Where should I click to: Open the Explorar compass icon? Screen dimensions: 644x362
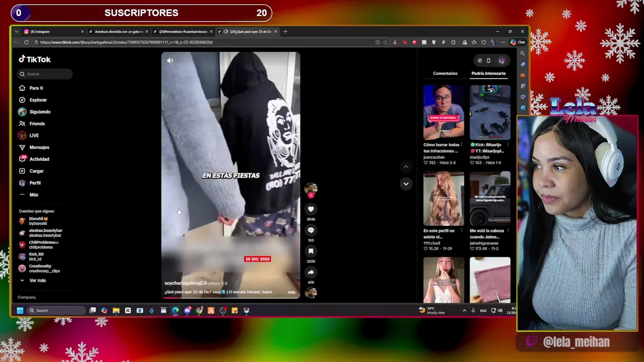pos(22,100)
